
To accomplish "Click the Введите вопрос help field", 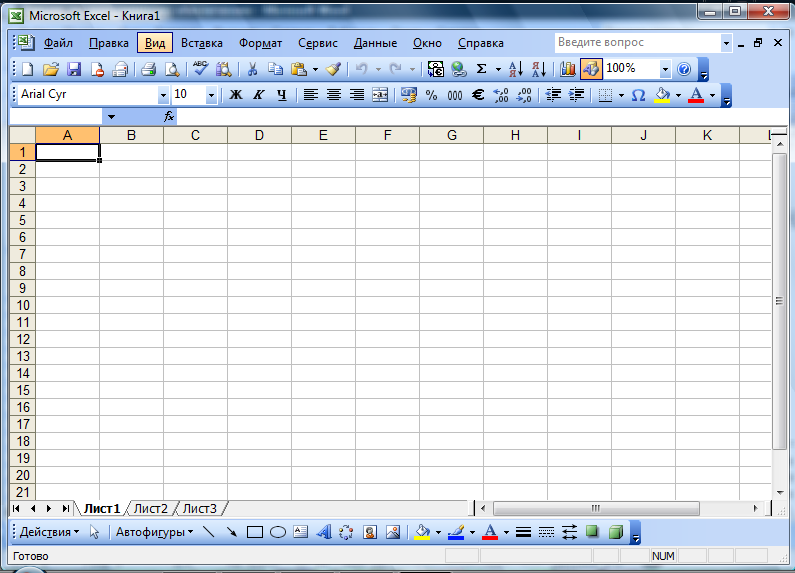I will [x=638, y=43].
